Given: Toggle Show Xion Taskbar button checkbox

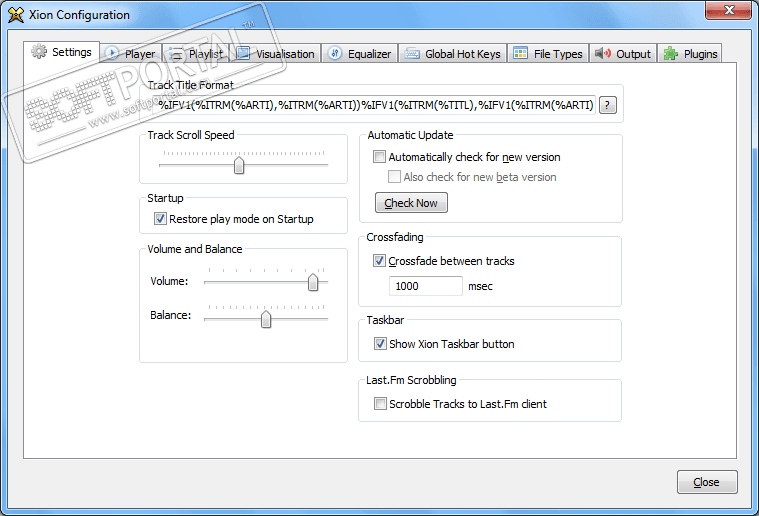Looking at the screenshot, I should click(380, 344).
